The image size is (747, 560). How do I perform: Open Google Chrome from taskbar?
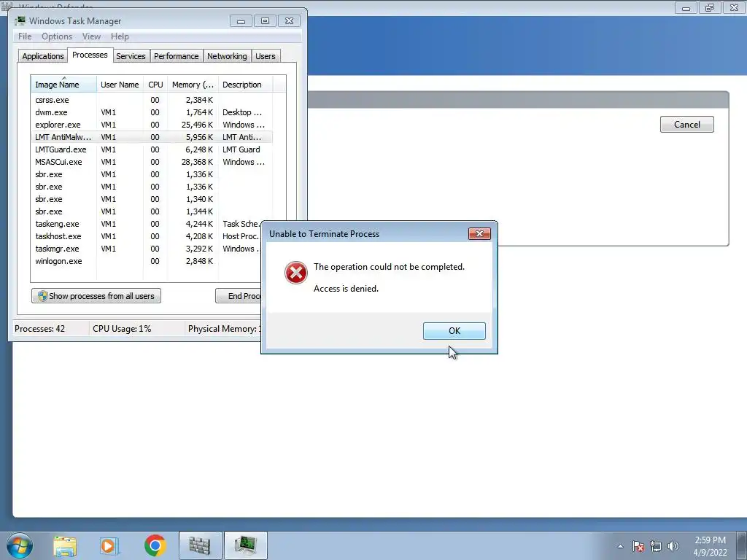pos(155,545)
